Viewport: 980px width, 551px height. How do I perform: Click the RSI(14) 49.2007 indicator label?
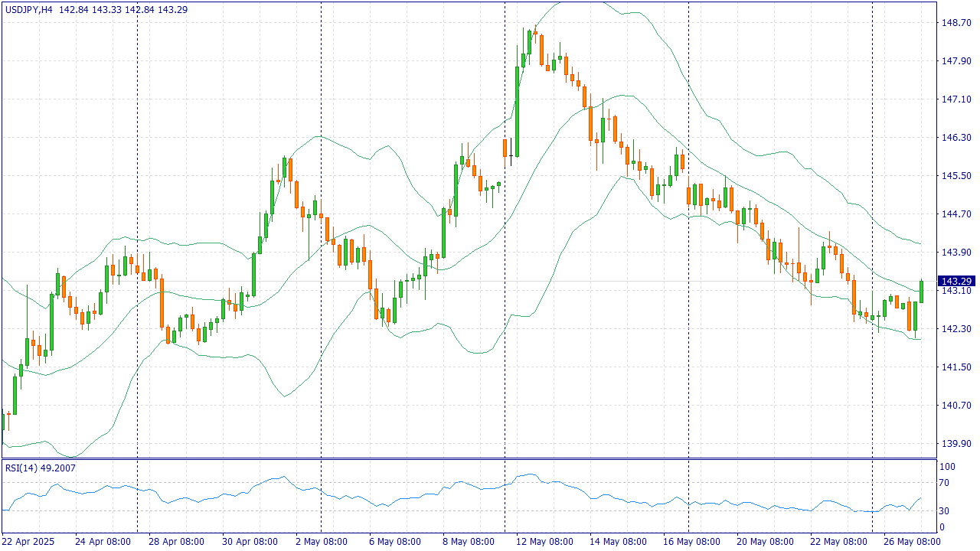point(40,468)
